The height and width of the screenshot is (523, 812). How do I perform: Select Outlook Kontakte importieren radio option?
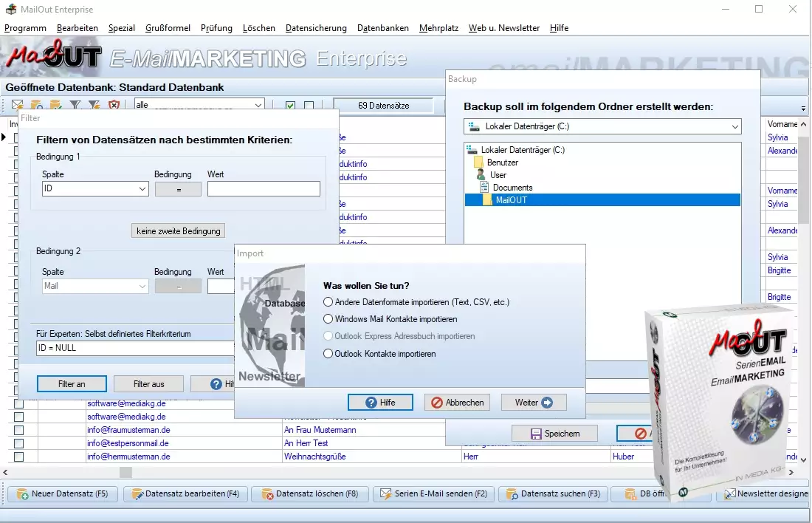coord(328,354)
